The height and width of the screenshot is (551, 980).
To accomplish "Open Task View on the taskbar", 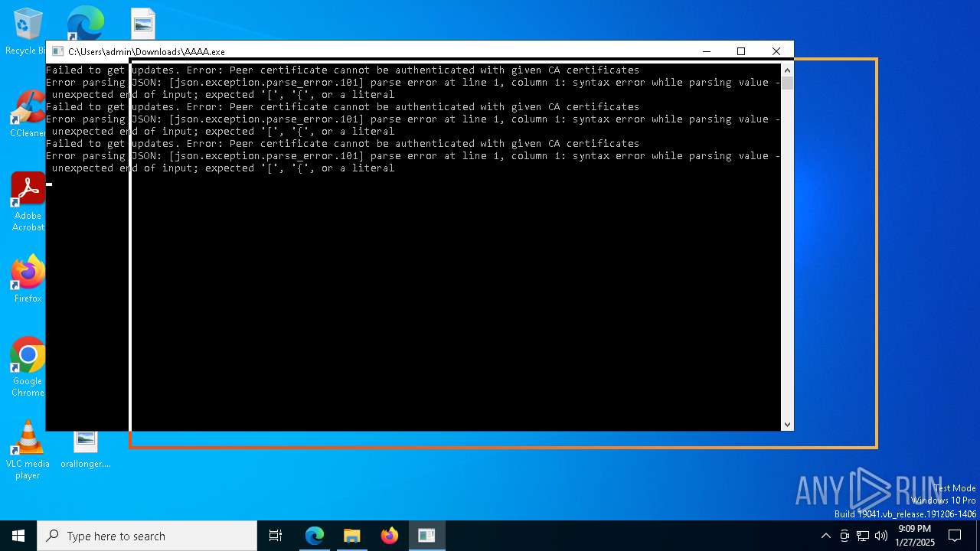I will 276,536.
